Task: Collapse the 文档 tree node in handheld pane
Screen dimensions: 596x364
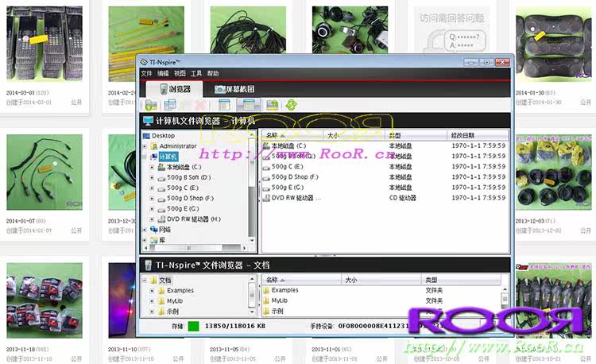Action: tap(145, 281)
